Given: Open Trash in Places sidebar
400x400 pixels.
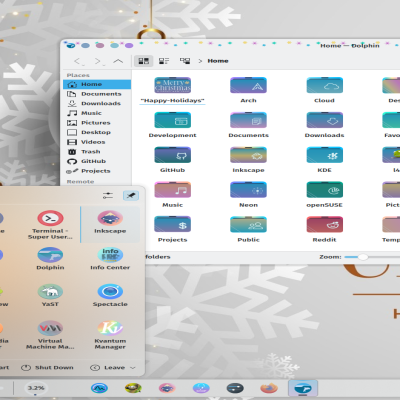Looking at the screenshot, I should point(97,152).
